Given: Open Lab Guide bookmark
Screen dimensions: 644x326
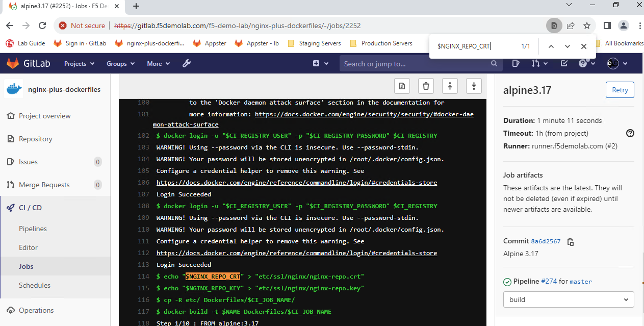Looking at the screenshot, I should (25, 43).
